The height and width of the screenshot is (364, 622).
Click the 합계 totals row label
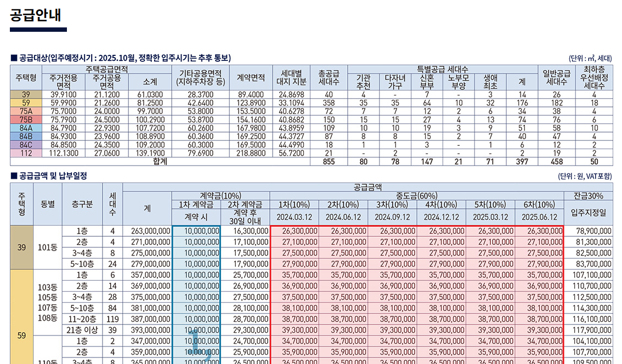160,161
